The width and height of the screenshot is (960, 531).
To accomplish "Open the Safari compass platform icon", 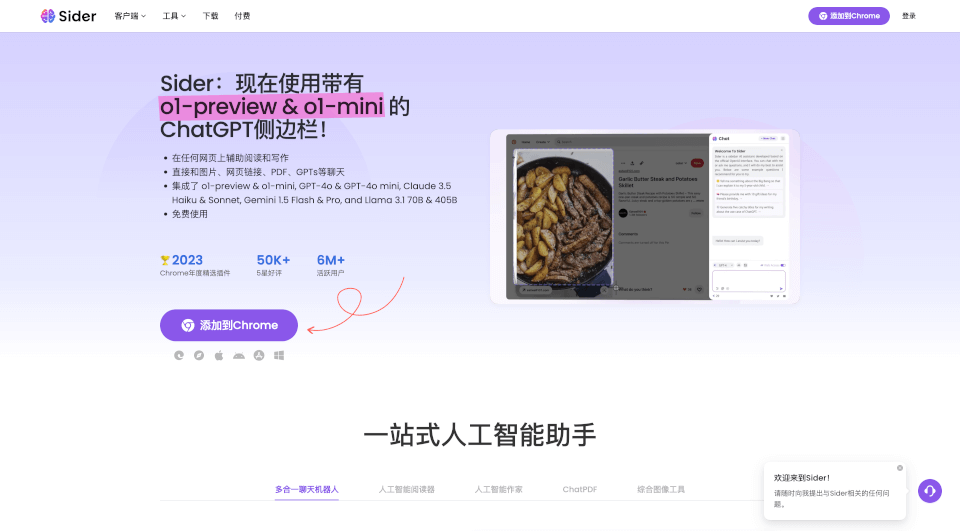I will click(x=199, y=355).
